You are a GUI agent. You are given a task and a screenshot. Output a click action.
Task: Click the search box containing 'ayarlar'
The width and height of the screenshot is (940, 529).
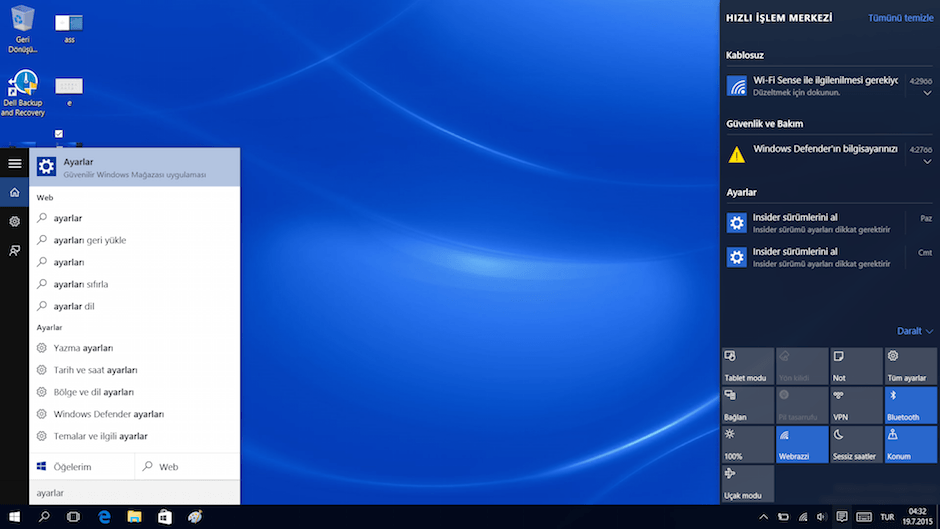pos(135,493)
